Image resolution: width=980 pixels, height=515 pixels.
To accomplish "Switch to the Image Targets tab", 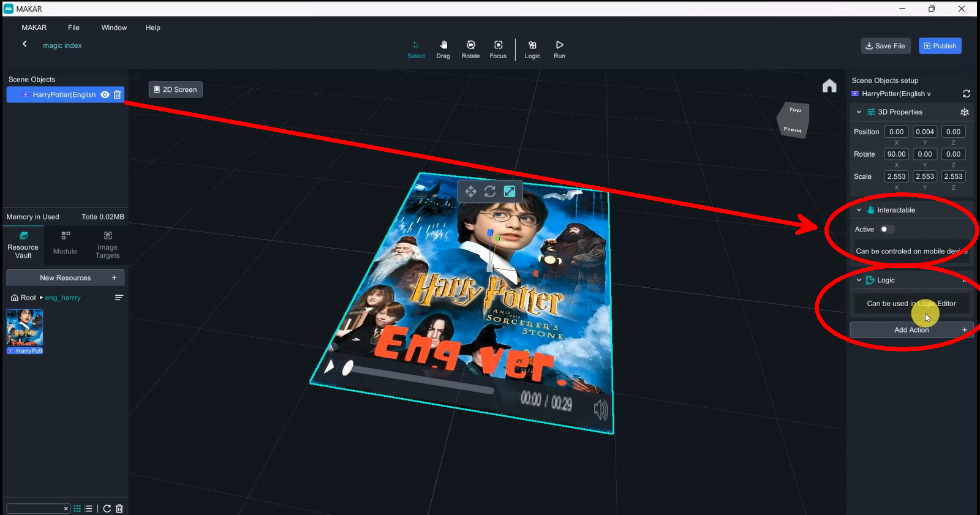I will tap(107, 245).
